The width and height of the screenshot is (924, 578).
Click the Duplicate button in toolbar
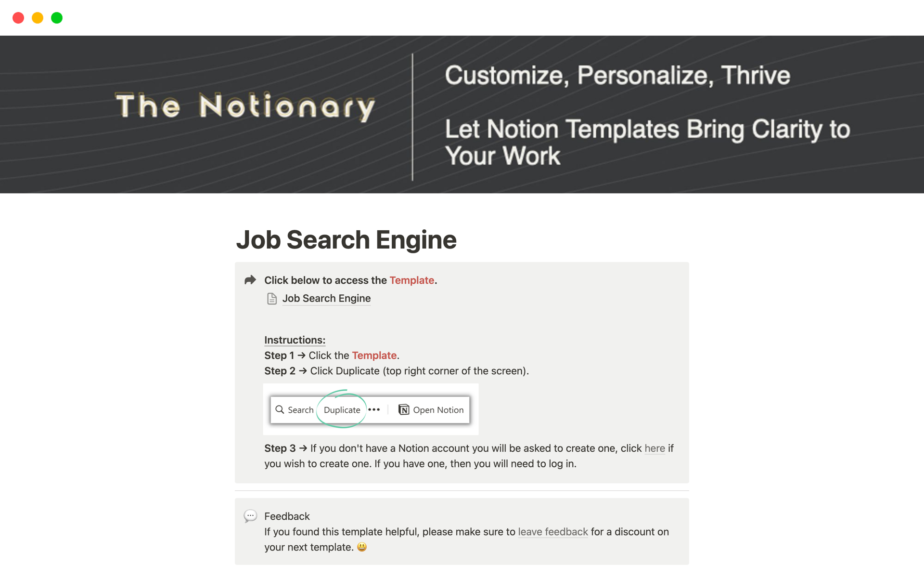point(341,409)
